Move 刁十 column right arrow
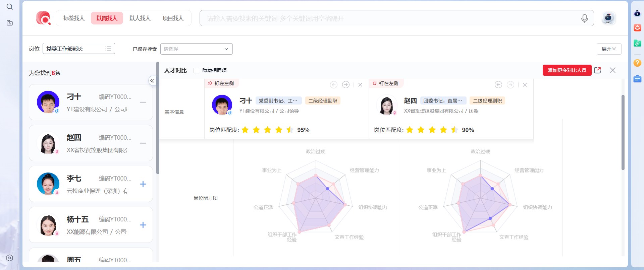The image size is (644, 270). (x=346, y=85)
